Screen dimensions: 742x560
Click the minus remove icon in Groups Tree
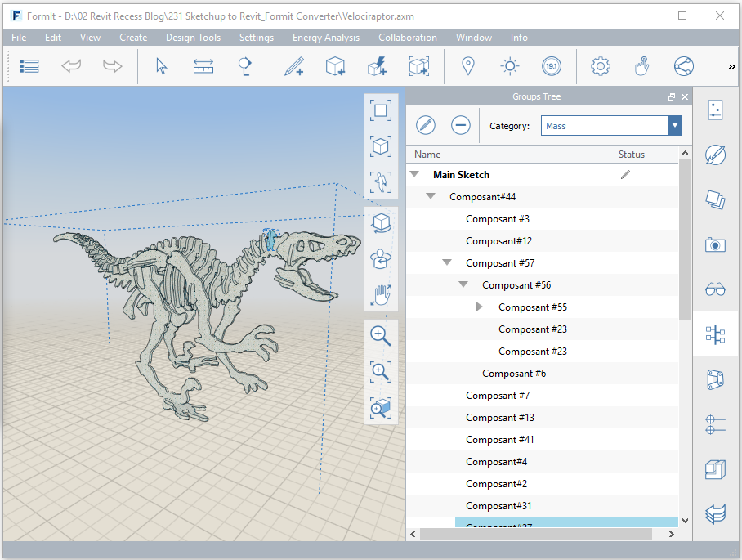[x=460, y=125]
